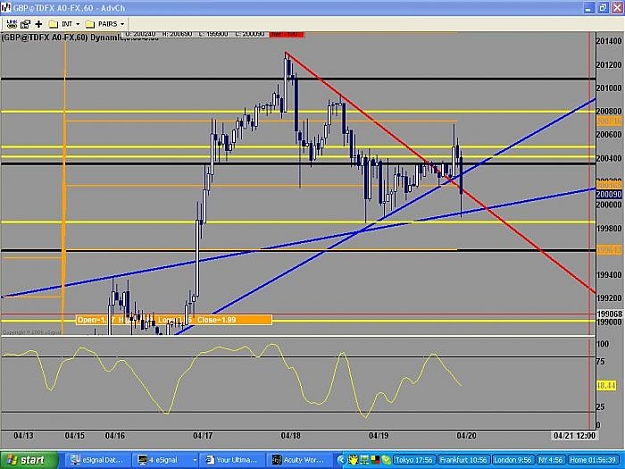Click the 04/13 date label
Image resolution: width=625 pixels, height=469 pixels.
click(24, 436)
